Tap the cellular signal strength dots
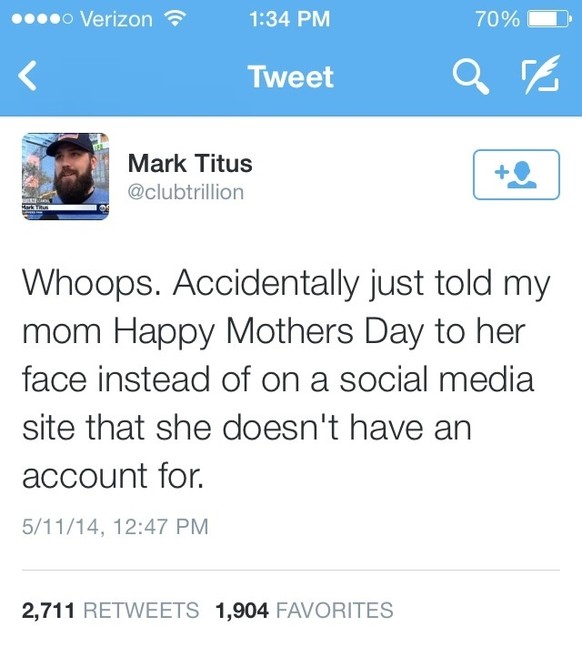 point(43,19)
